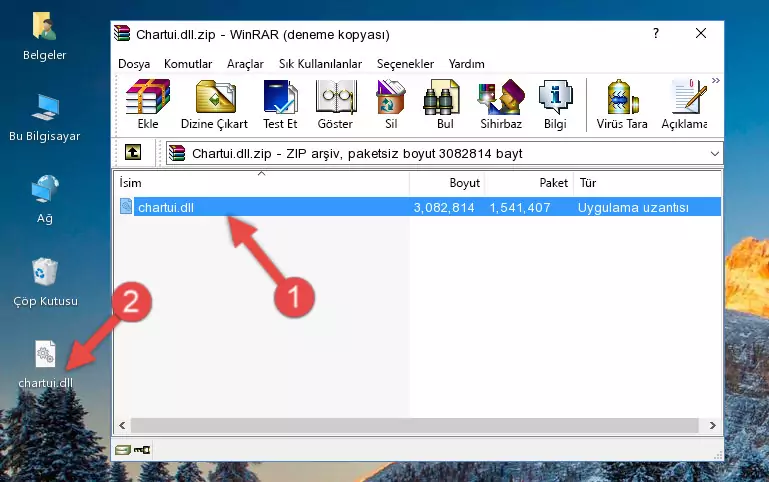769x482 pixels.
Task: Sort by Paket column header
Action: coord(529,183)
